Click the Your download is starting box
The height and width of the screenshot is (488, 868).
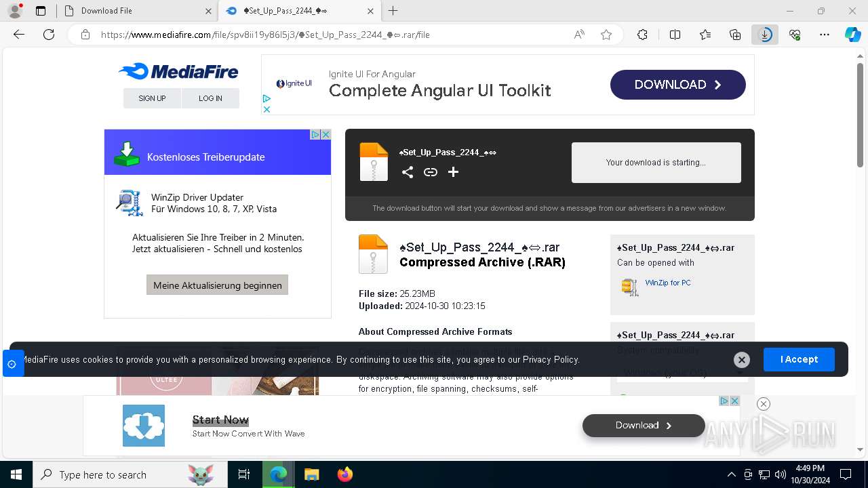click(656, 163)
